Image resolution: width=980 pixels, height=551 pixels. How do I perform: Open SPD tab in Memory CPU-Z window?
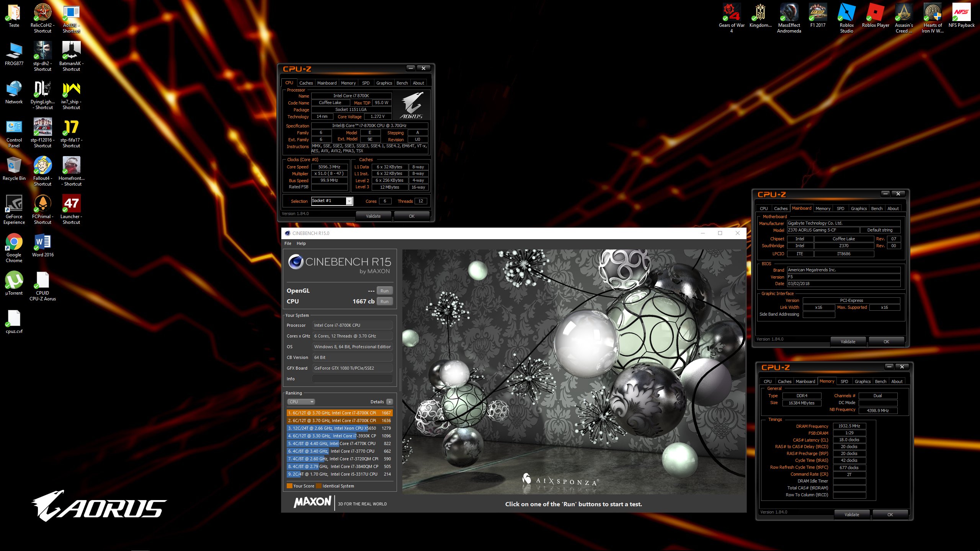click(844, 381)
